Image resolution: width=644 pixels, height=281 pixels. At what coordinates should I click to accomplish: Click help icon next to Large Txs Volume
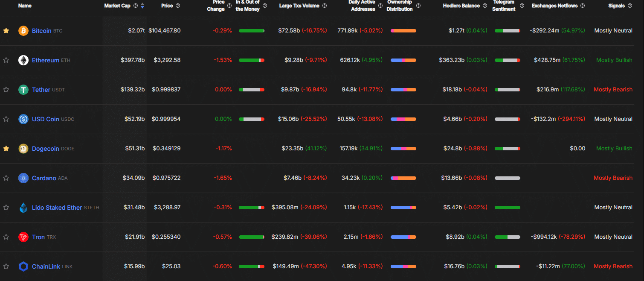pos(325,6)
